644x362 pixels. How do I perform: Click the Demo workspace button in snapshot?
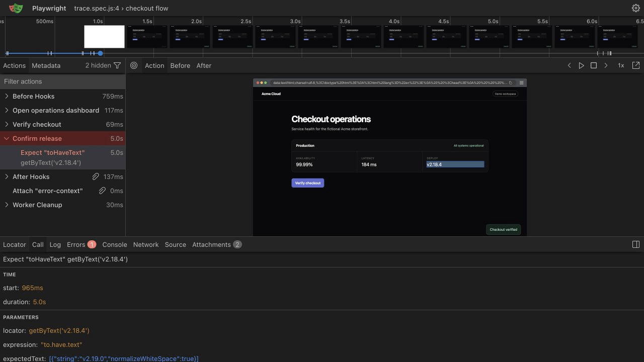(505, 94)
